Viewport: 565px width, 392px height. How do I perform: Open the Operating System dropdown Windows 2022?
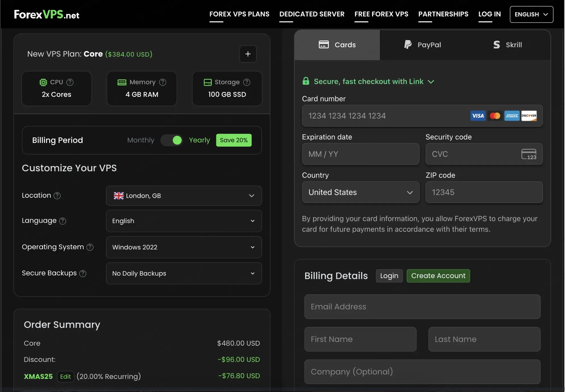point(184,247)
